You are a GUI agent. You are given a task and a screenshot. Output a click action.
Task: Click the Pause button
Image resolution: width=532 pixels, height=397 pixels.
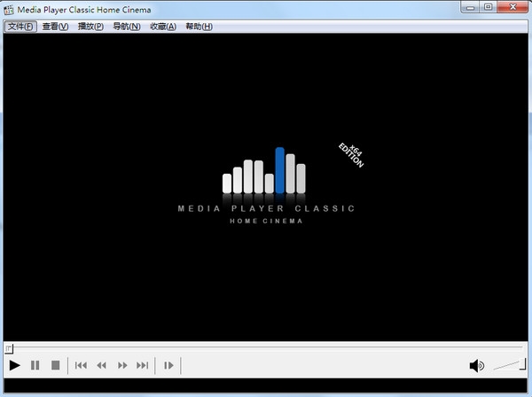(35, 365)
